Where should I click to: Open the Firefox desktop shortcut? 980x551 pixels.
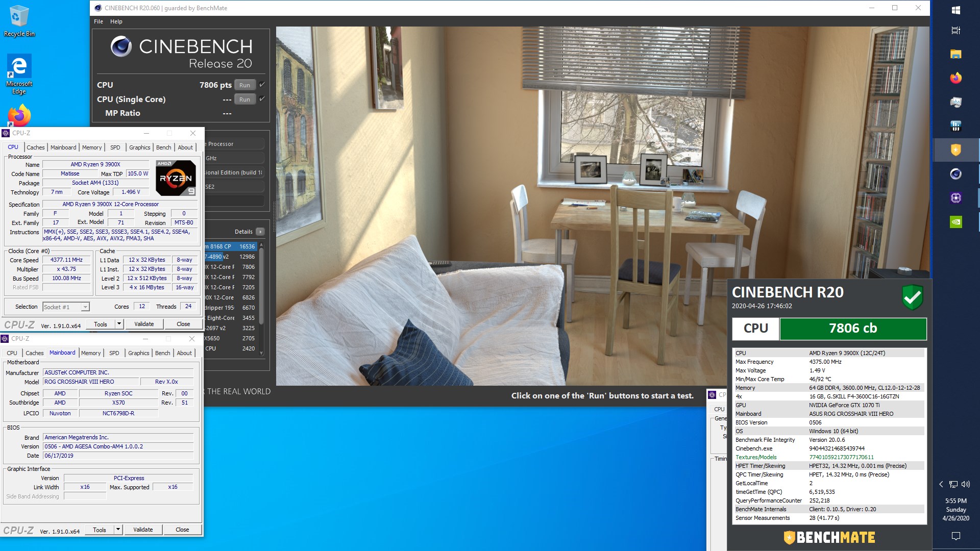pos(19,116)
